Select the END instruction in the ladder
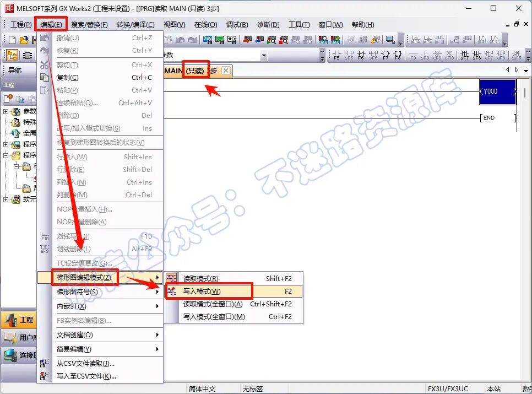Screen dimensions: 532x394 498,118
